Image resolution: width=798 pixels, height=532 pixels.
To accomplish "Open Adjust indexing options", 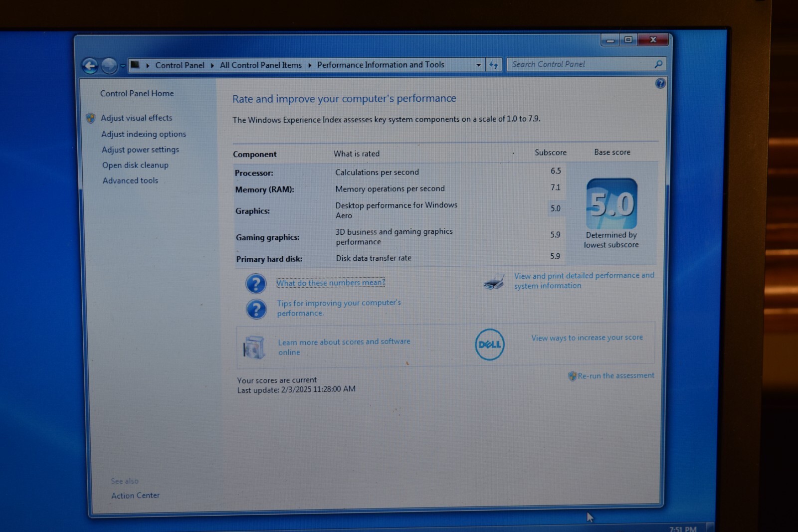I will tap(144, 134).
